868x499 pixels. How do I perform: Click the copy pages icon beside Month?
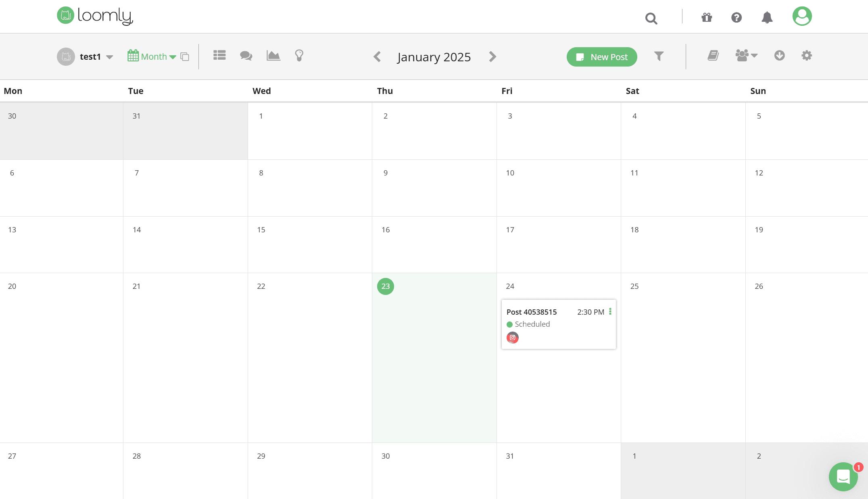tap(185, 57)
